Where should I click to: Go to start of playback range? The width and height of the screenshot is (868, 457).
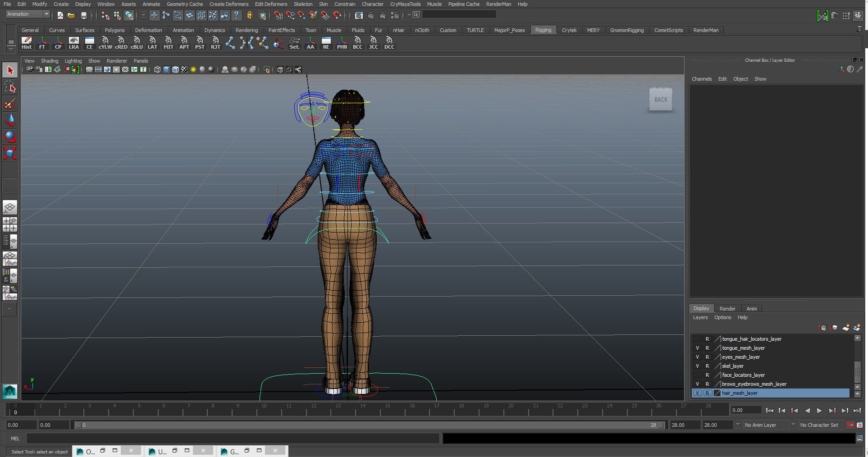[770, 411]
